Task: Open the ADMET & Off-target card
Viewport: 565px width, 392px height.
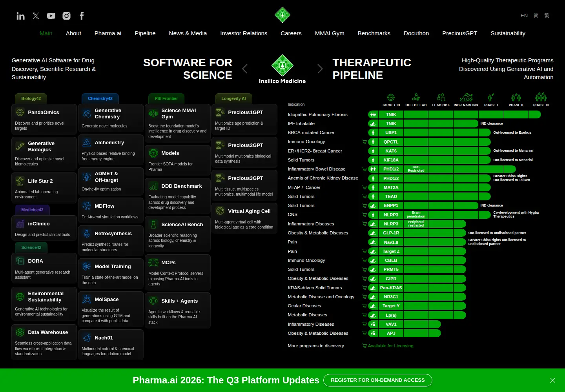Action: 111,181
